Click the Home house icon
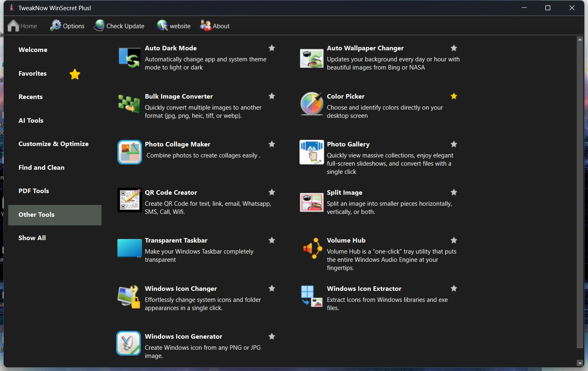Viewport: 588px width, 371px height. click(14, 26)
